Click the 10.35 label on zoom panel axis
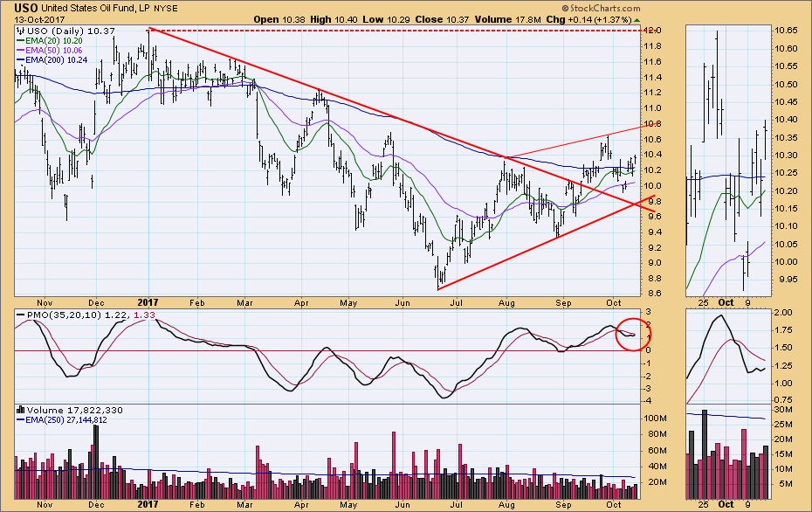This screenshot has width=812, height=512. click(786, 138)
